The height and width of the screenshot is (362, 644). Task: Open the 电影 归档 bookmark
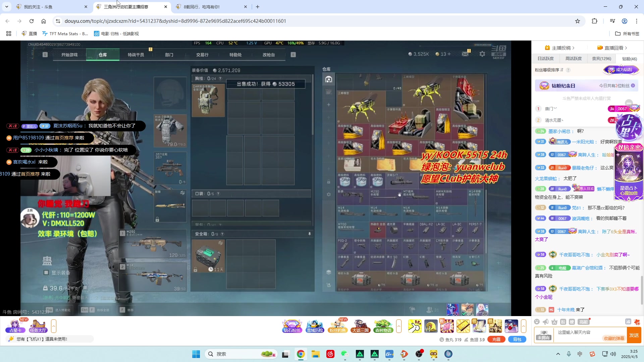pyautogui.click(x=116, y=34)
